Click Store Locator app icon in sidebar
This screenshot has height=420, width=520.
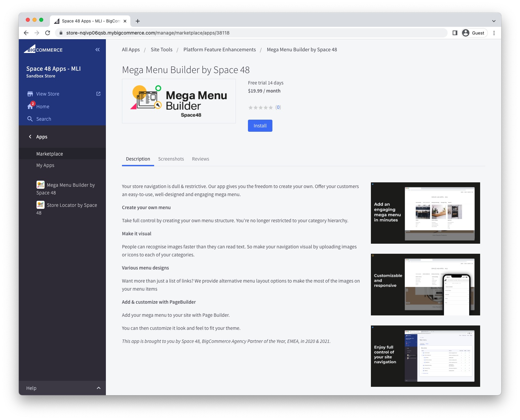(x=41, y=205)
